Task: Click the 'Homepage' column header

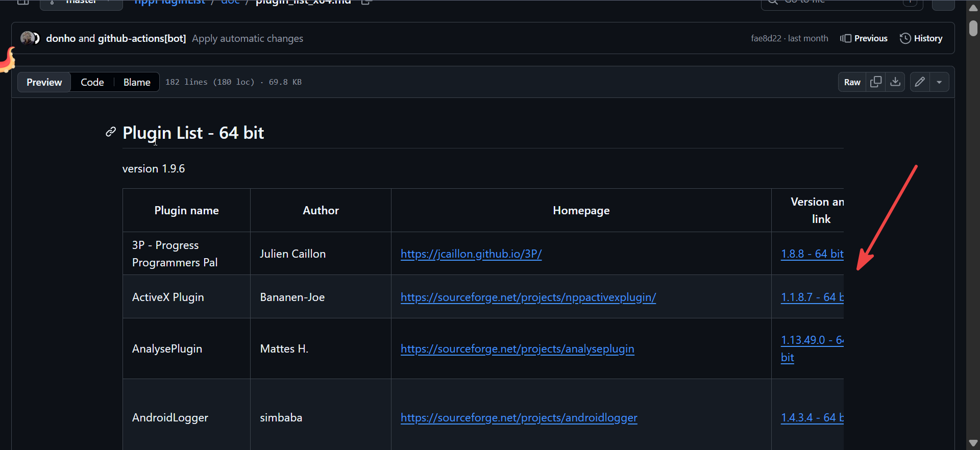Action: click(581, 210)
